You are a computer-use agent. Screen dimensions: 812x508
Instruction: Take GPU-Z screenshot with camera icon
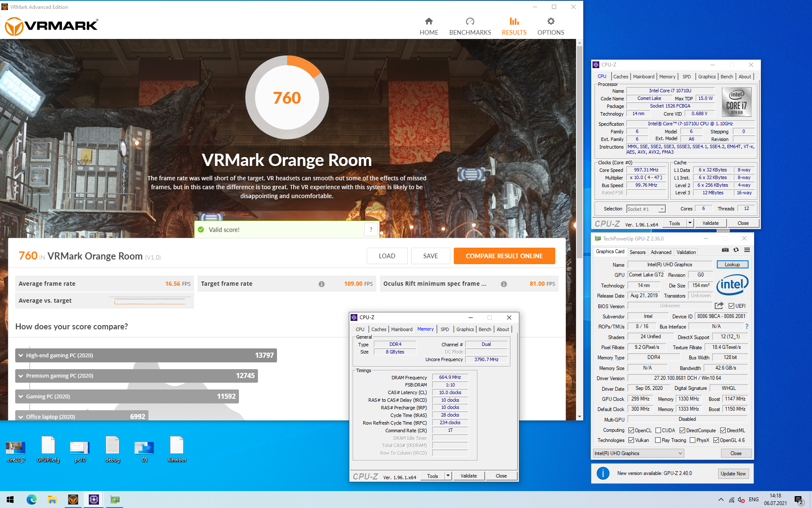pyautogui.click(x=725, y=250)
